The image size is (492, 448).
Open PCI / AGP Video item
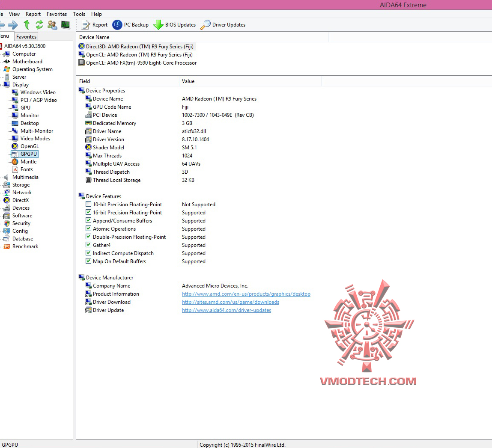pos(39,100)
